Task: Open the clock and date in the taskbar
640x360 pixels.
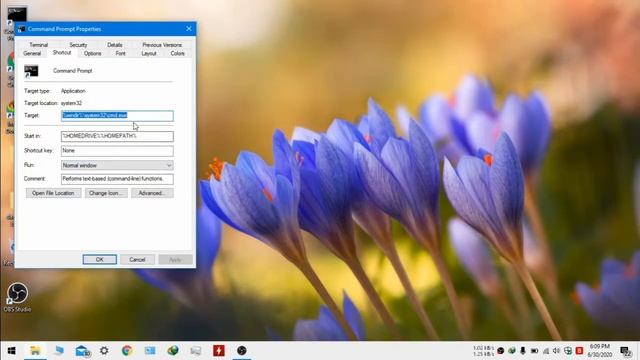Action: coord(599,351)
